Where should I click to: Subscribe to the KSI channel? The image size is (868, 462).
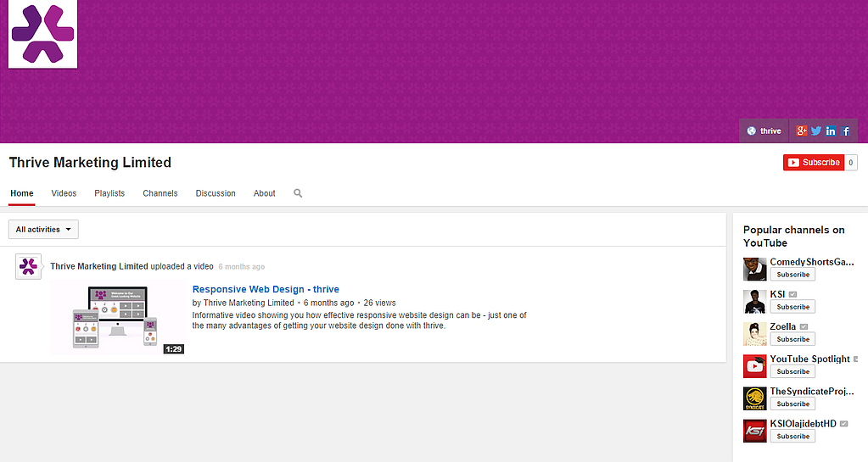[x=792, y=307]
